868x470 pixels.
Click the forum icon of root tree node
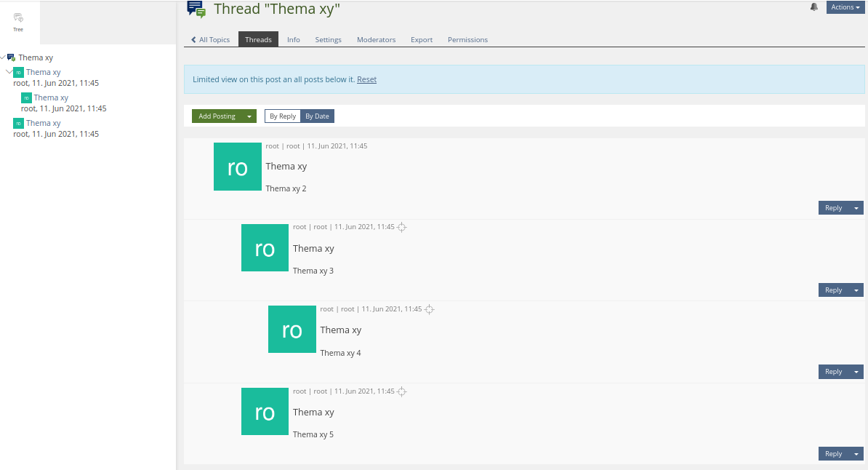11,57
